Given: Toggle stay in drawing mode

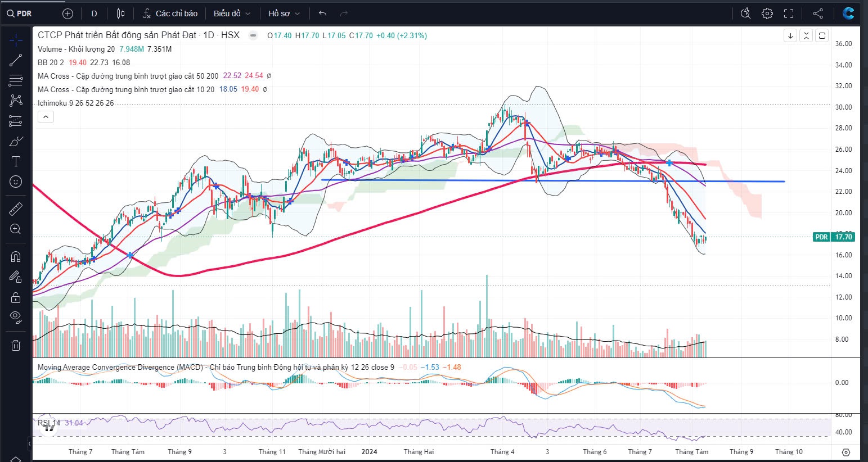Looking at the screenshot, I should [16, 277].
